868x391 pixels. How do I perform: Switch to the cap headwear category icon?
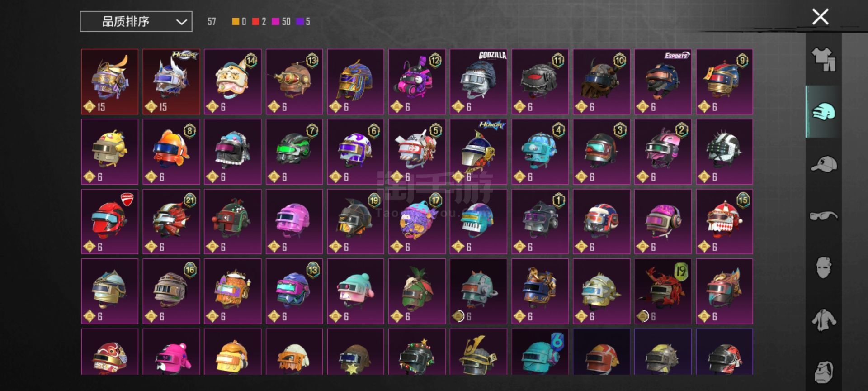click(x=824, y=164)
